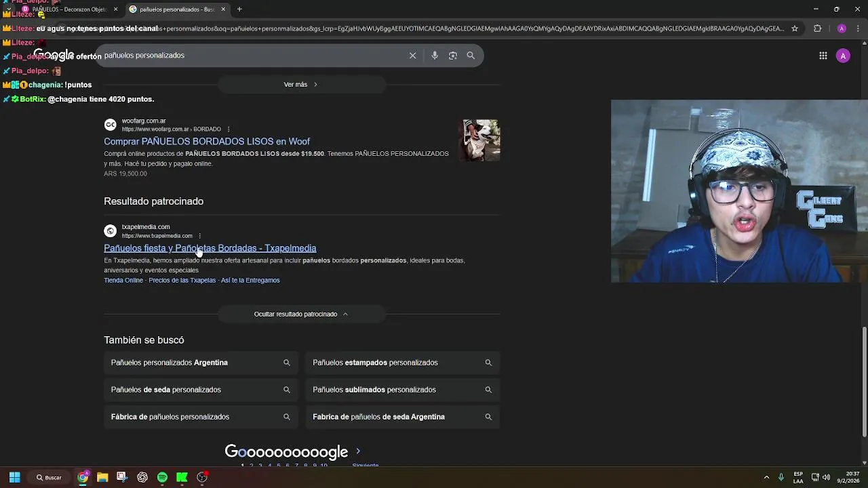Screen dimensions: 868x488
Task: Open the Windows Start menu
Action: point(14,477)
